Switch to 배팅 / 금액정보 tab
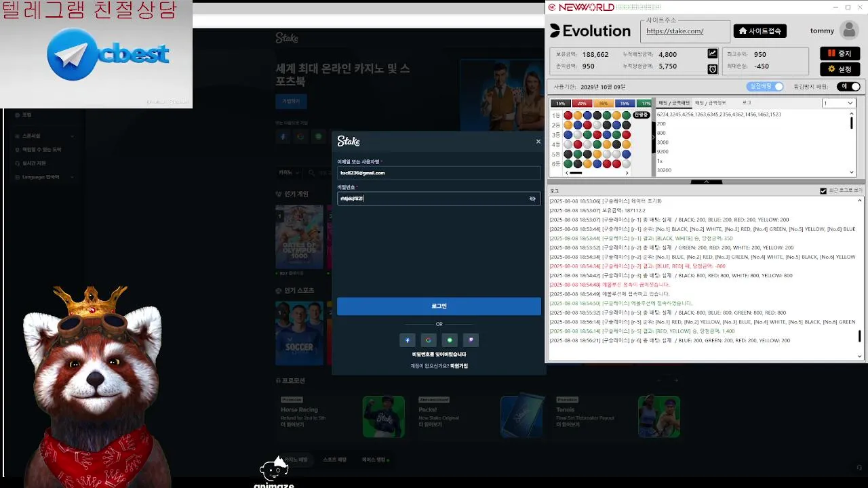Screen dimensions: 868x488 (710, 103)
